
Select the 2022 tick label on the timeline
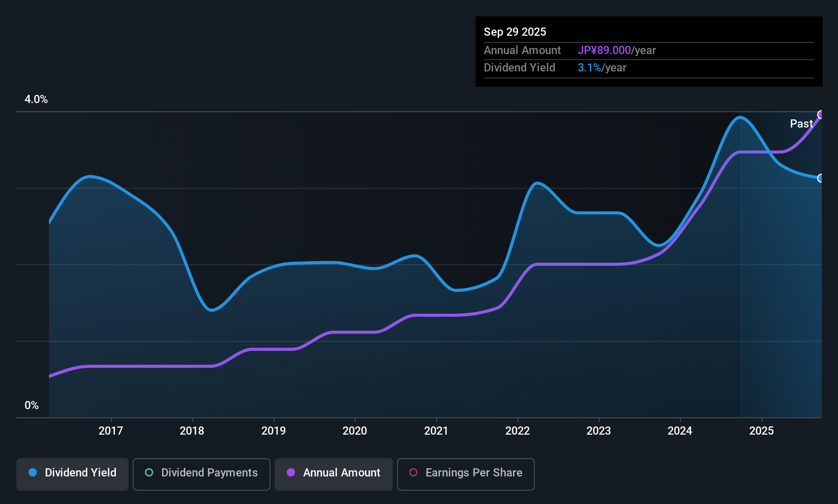click(x=517, y=431)
